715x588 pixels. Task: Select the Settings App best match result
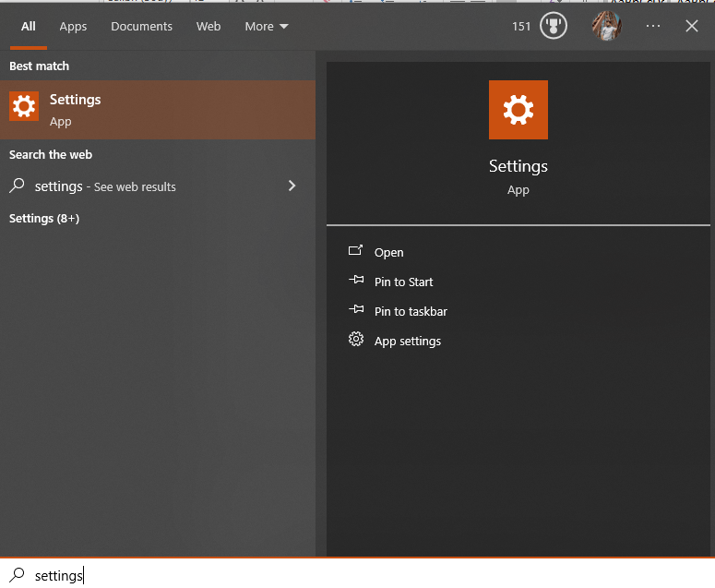[158, 110]
